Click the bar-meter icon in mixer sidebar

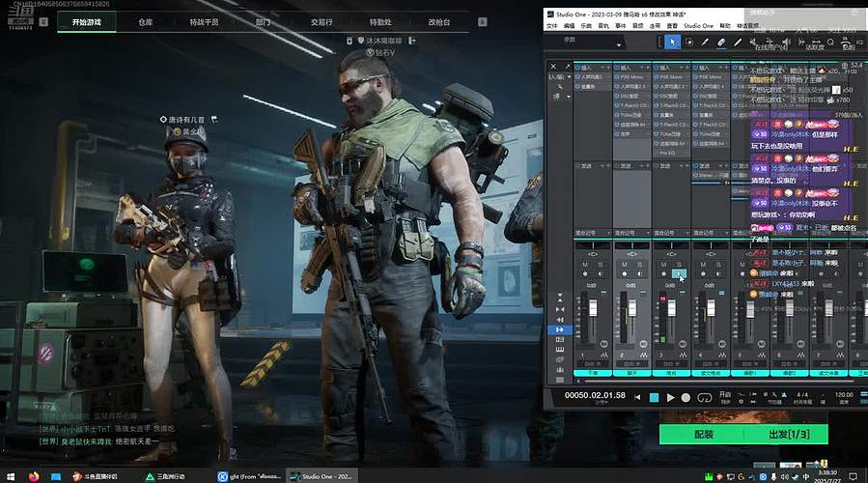tap(560, 369)
